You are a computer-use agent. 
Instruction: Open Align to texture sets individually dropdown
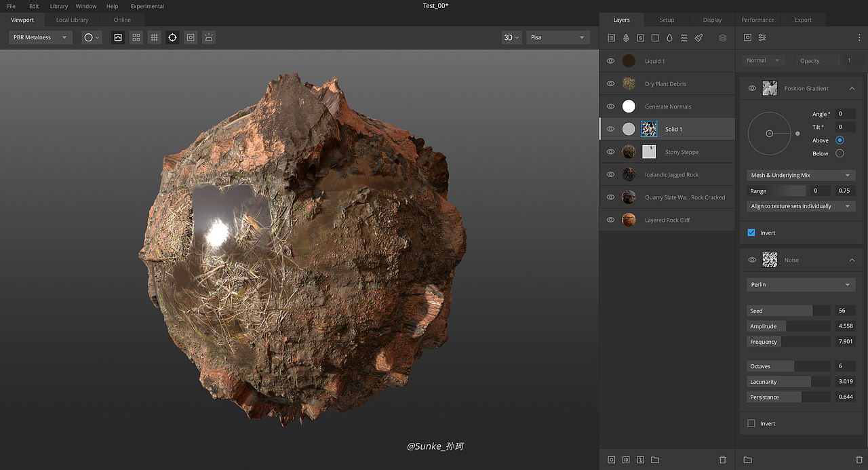pos(800,206)
